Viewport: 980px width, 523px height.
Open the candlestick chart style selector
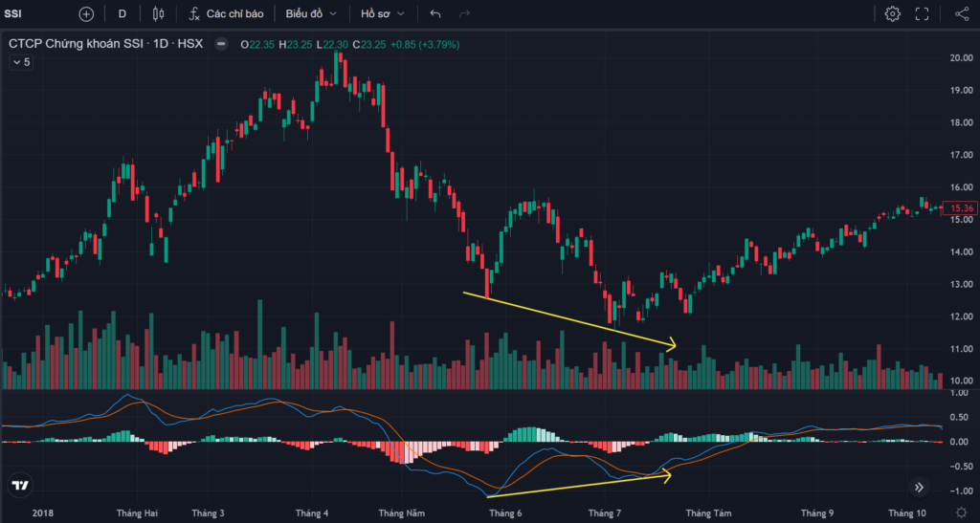point(158,13)
